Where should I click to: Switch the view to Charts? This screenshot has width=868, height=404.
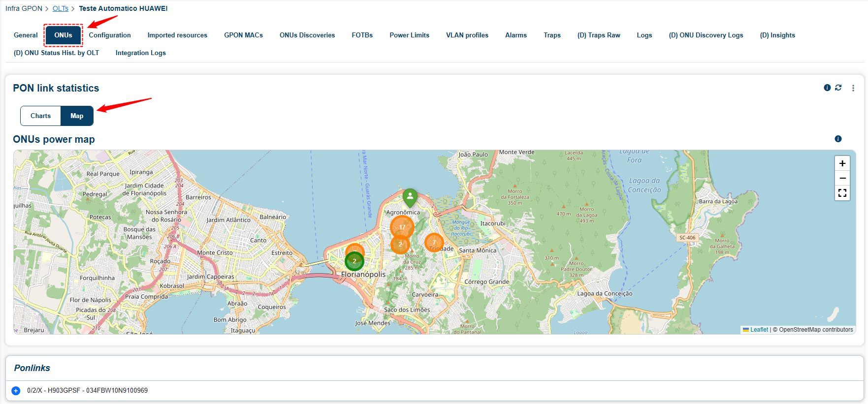(x=40, y=116)
